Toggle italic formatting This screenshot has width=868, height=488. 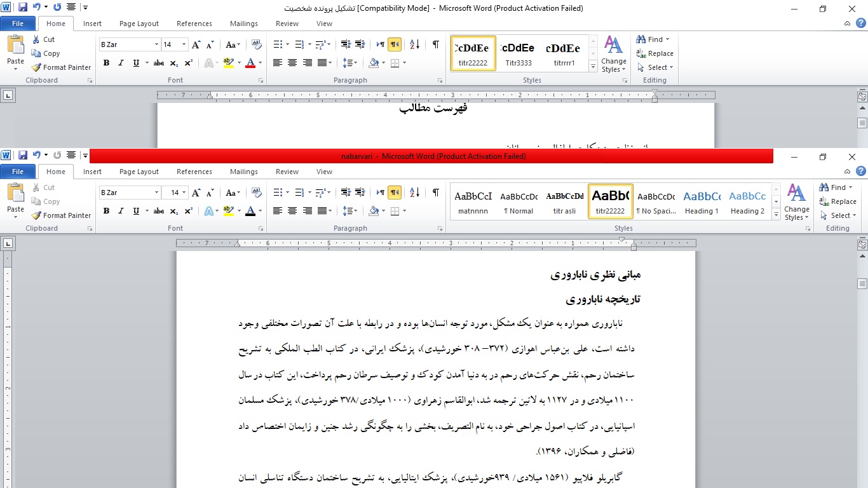(x=120, y=211)
